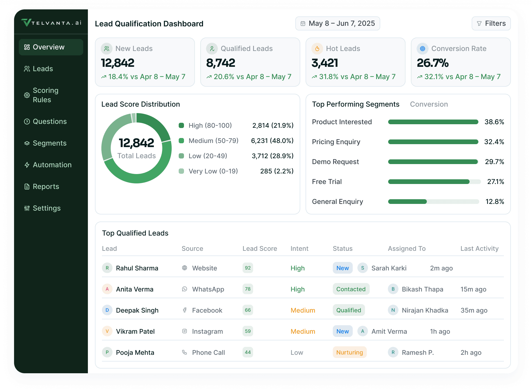Click the Leads people icon in sidebar
532x392 pixels.
[x=27, y=69]
